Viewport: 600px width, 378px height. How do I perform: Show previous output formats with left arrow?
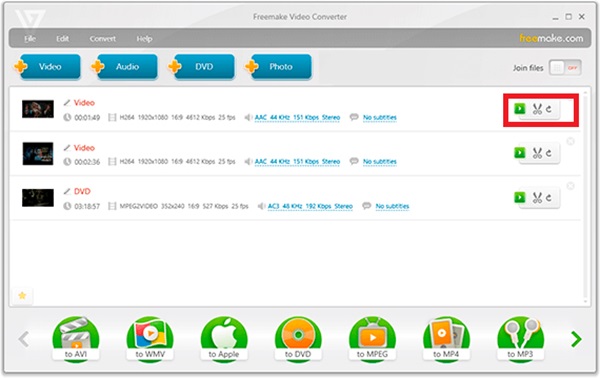click(x=24, y=339)
